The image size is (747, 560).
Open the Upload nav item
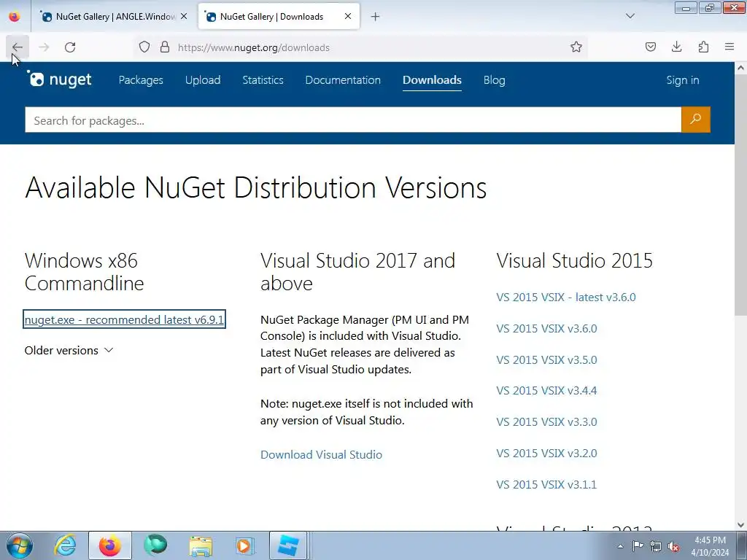click(203, 80)
